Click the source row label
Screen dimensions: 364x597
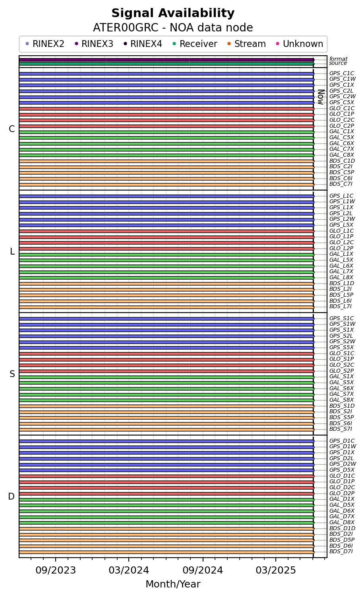coord(338,63)
